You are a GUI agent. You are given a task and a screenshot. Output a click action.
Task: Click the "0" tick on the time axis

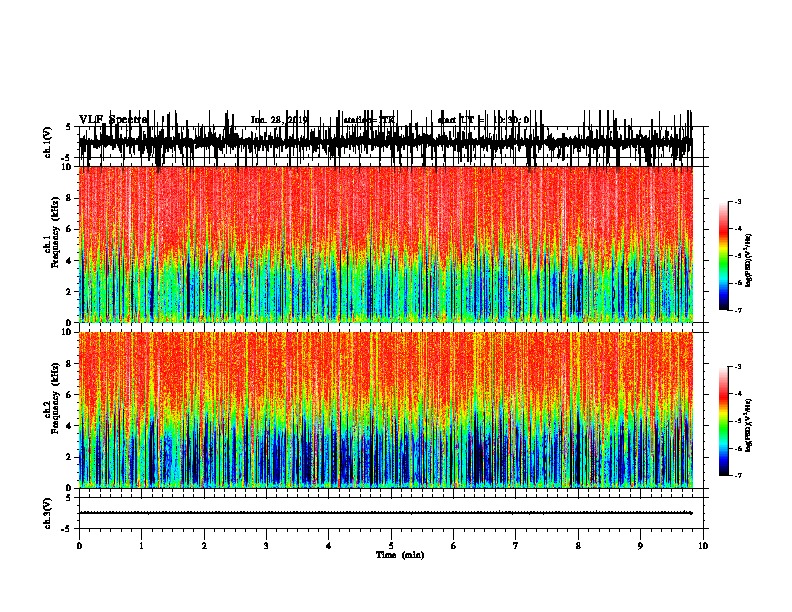click(x=79, y=545)
